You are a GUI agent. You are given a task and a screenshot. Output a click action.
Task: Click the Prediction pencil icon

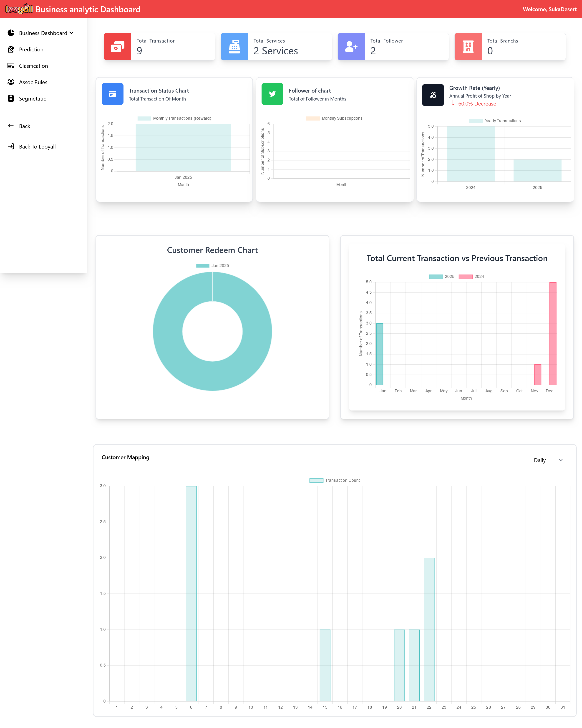point(11,49)
